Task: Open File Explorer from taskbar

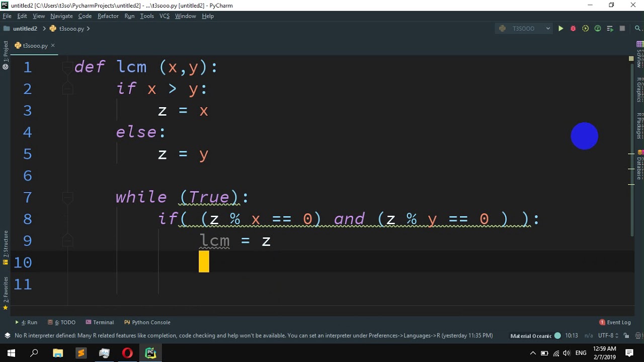Action: 57,353
